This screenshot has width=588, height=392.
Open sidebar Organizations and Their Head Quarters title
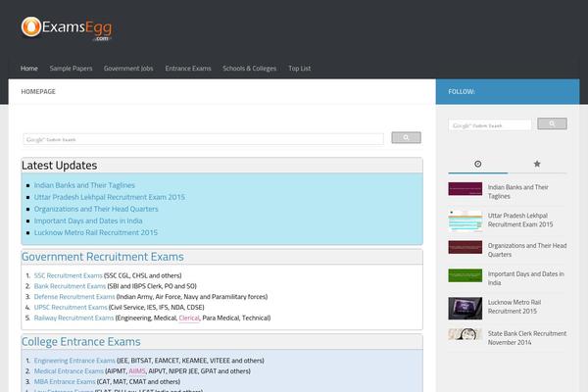tap(527, 250)
